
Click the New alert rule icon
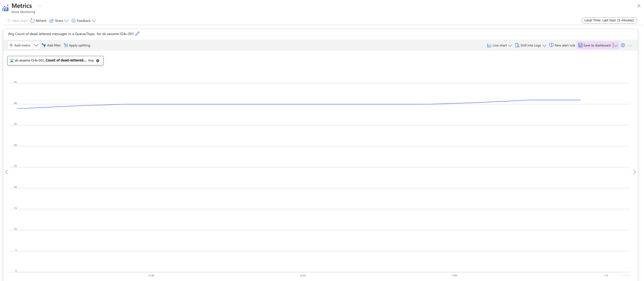[551, 45]
